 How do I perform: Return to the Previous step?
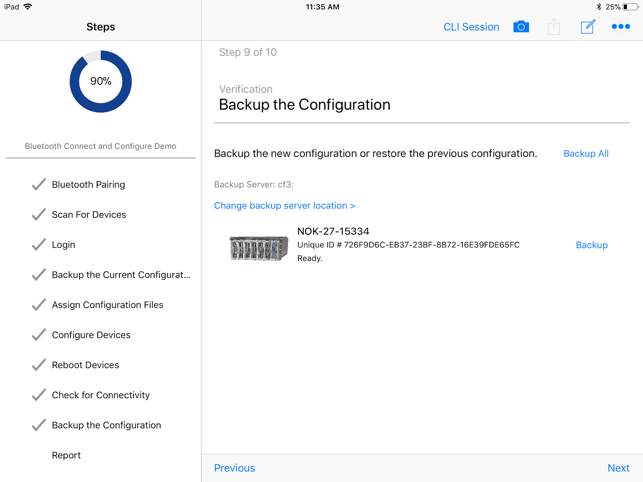tap(234, 468)
